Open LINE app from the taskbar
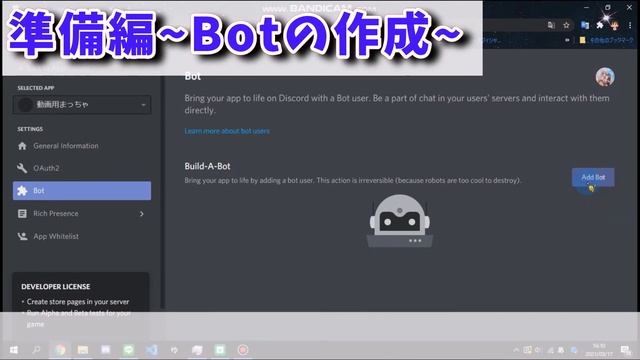Screen dimensions: 640x360 129,350
